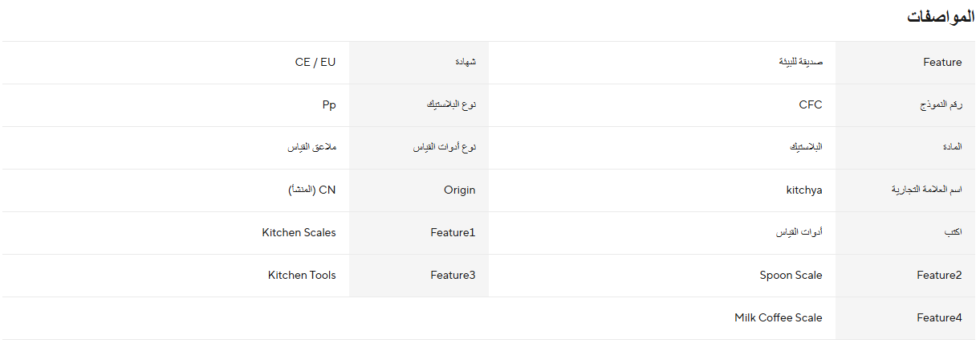Click the Origin label cell
Image resolution: width=980 pixels, height=360 pixels.
(419, 190)
